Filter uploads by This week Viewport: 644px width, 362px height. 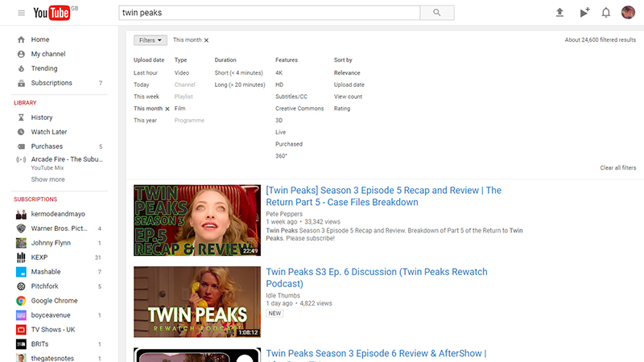pos(147,97)
